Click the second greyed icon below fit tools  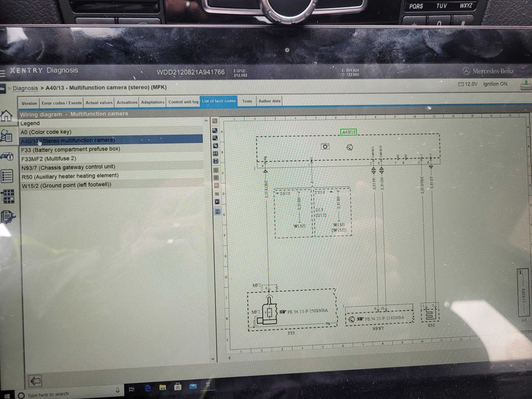[x=216, y=177]
